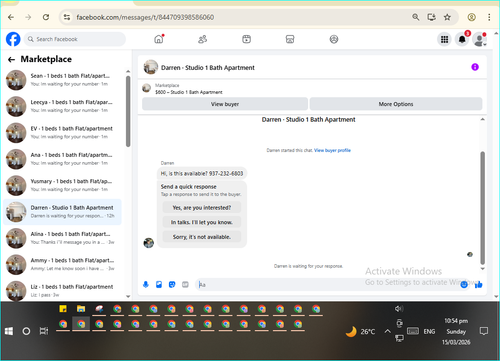Reload the page
This screenshot has height=361, width=500.
coord(46,17)
